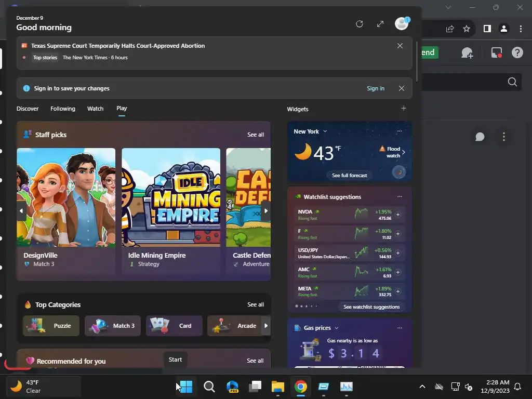Add AMC to watchlist
Viewport: 532px width, 399px height.
[398, 272]
